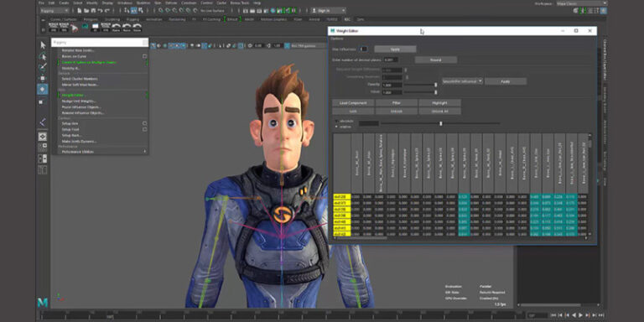The height and width of the screenshot is (322, 644).
Task: Open the Smooth influence mode dropdown
Action: pyautogui.click(x=463, y=81)
